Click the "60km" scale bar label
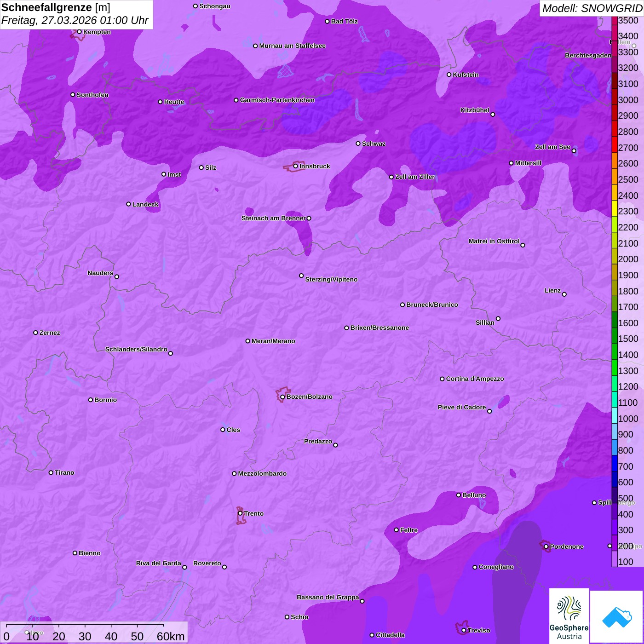This screenshot has height=644, width=644. (171, 636)
